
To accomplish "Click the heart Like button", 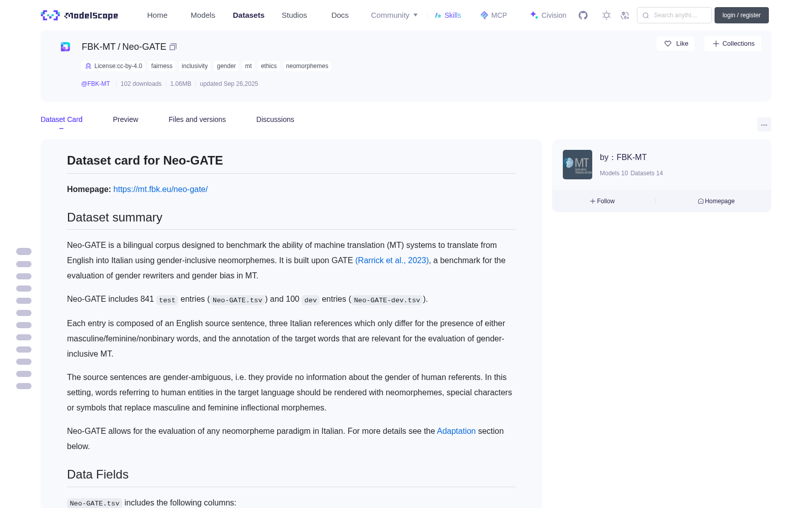I will (676, 44).
